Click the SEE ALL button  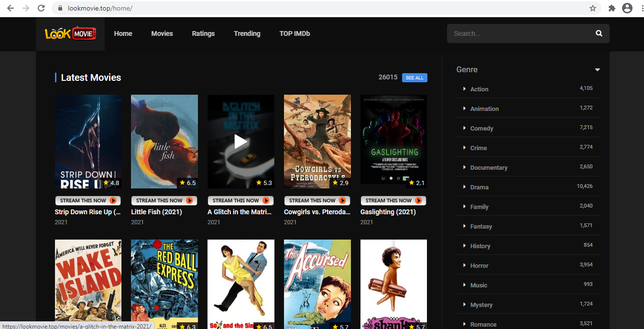415,77
